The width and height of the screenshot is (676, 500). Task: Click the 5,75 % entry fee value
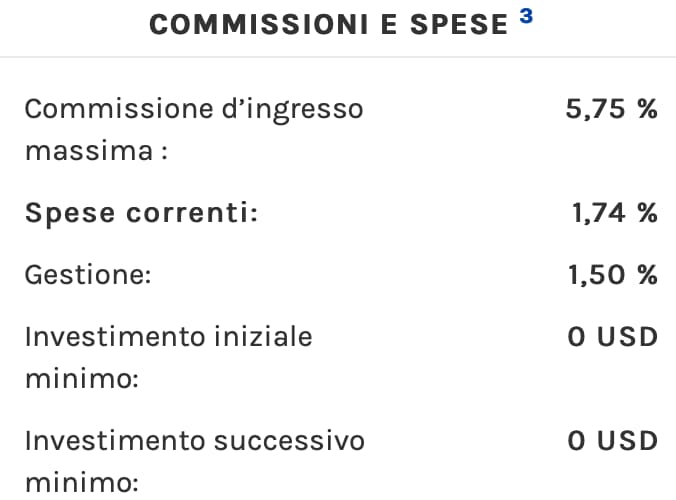[x=611, y=109]
